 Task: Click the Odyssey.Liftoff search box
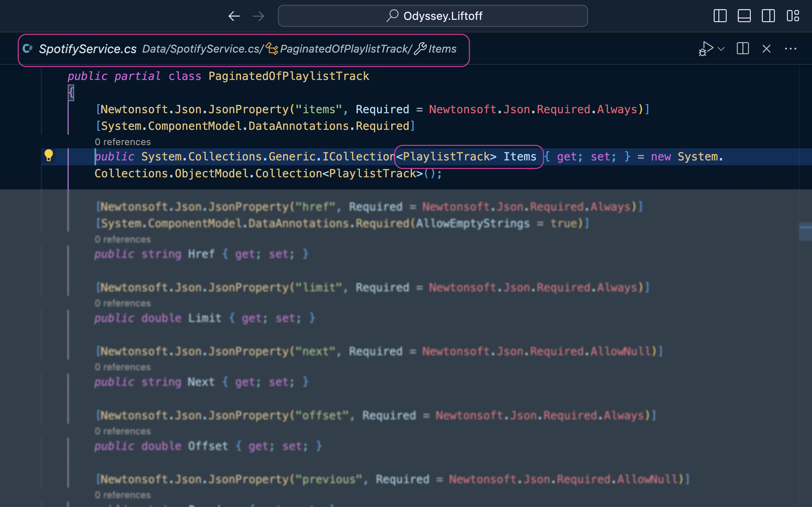pos(433,16)
